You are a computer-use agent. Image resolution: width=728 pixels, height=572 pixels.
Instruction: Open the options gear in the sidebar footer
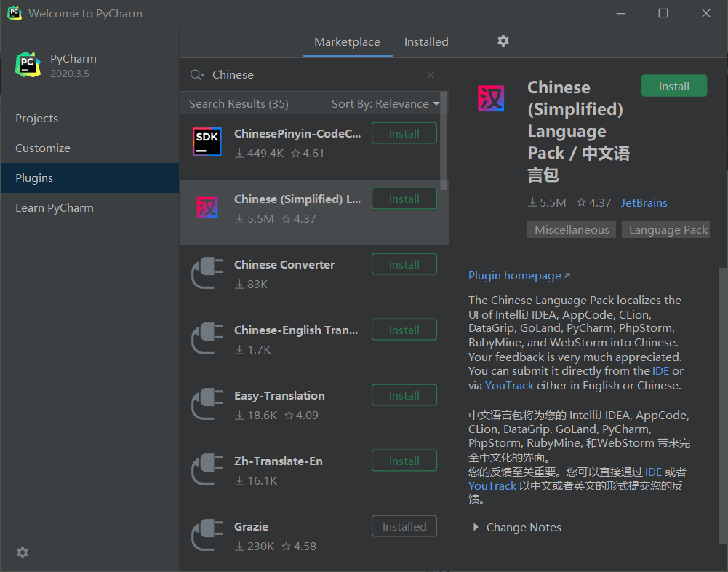click(23, 552)
